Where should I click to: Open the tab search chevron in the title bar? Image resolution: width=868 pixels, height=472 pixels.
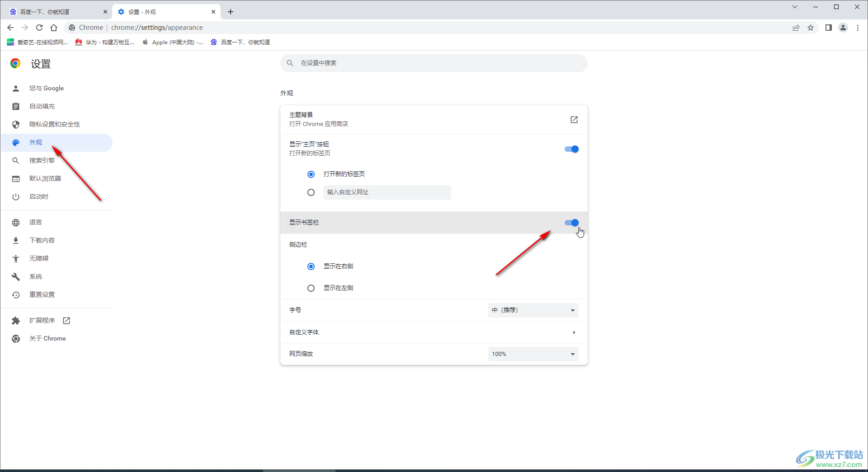pos(795,7)
